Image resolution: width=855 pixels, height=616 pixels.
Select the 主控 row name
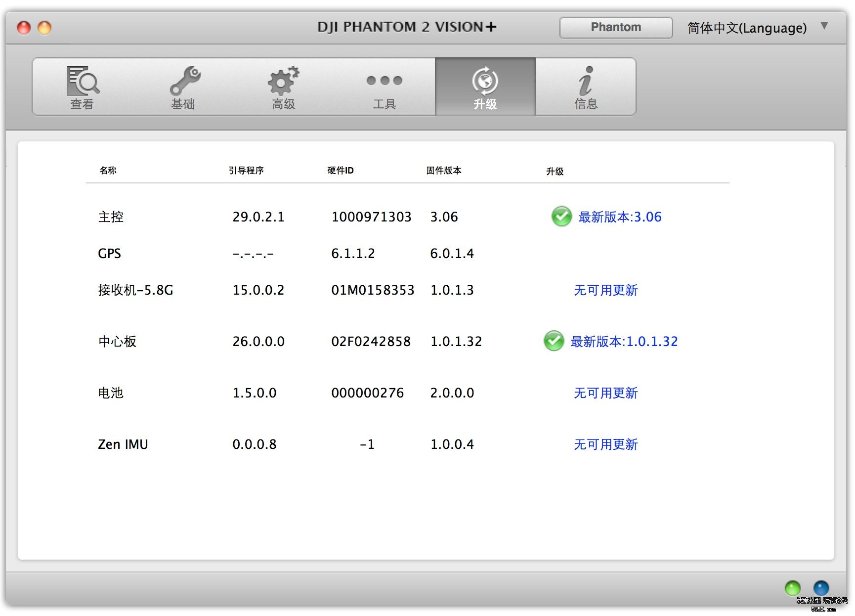point(111,217)
